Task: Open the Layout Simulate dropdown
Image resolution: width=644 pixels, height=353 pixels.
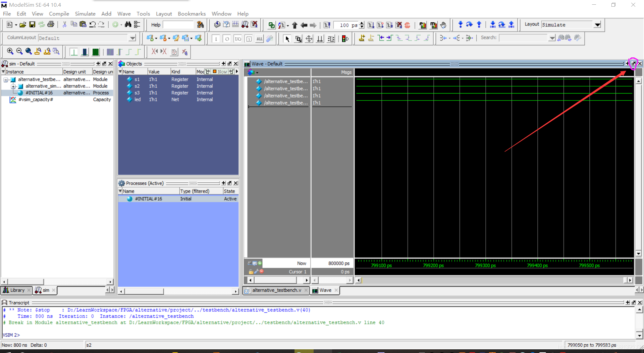Action: (597, 25)
